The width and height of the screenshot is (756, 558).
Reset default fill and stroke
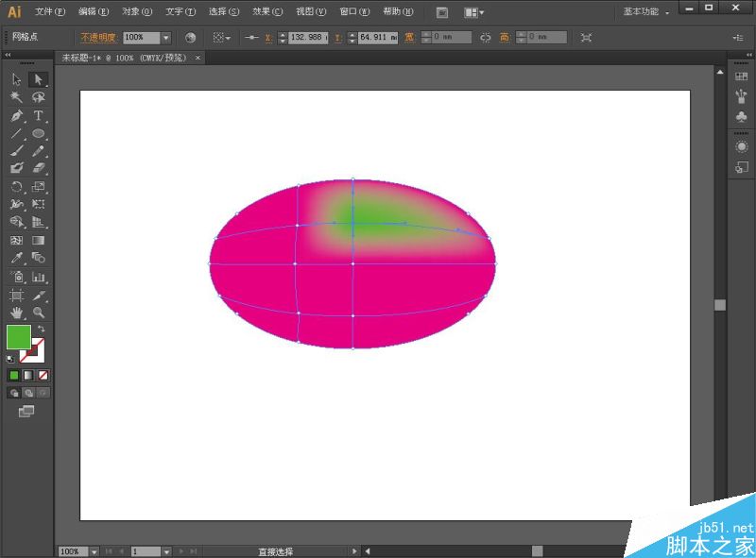[x=10, y=359]
